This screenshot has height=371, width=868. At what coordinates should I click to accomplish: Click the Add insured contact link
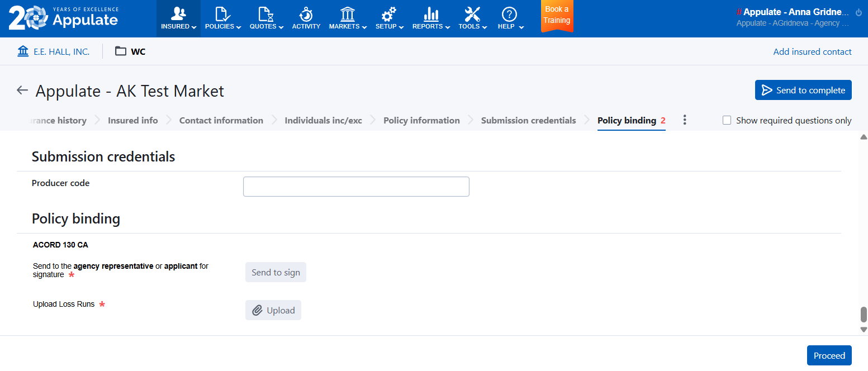point(812,52)
